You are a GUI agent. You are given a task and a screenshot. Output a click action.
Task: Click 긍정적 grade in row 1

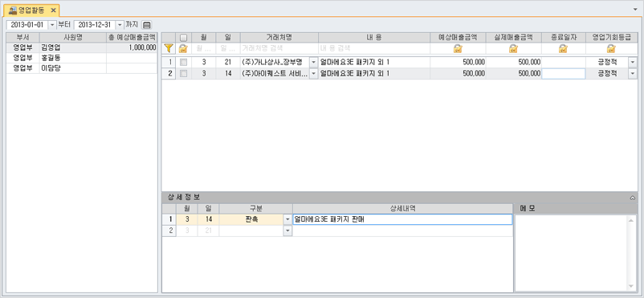pos(607,63)
